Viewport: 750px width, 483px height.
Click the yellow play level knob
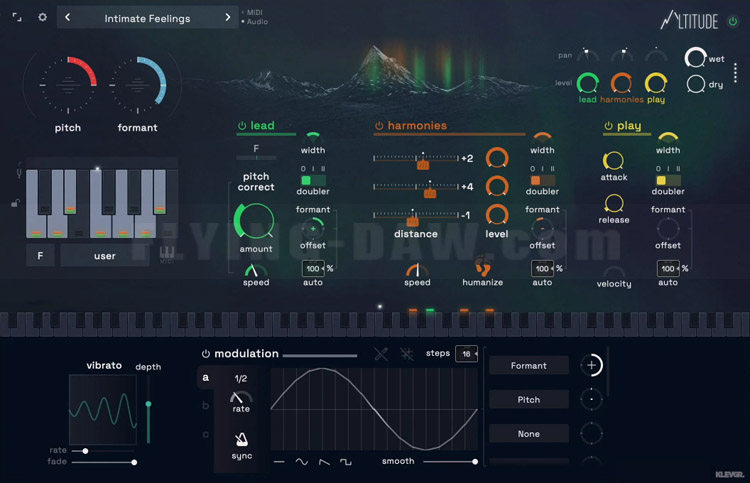pyautogui.click(x=656, y=83)
